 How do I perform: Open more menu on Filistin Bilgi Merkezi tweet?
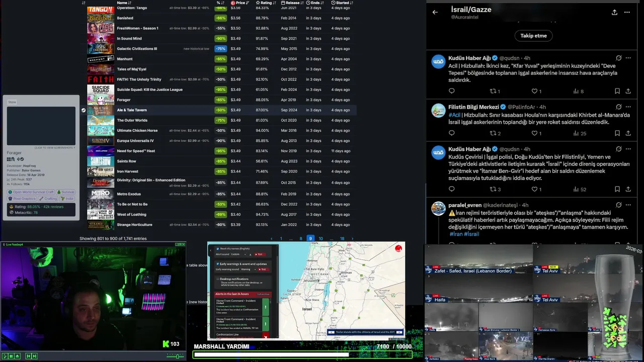[x=628, y=107]
